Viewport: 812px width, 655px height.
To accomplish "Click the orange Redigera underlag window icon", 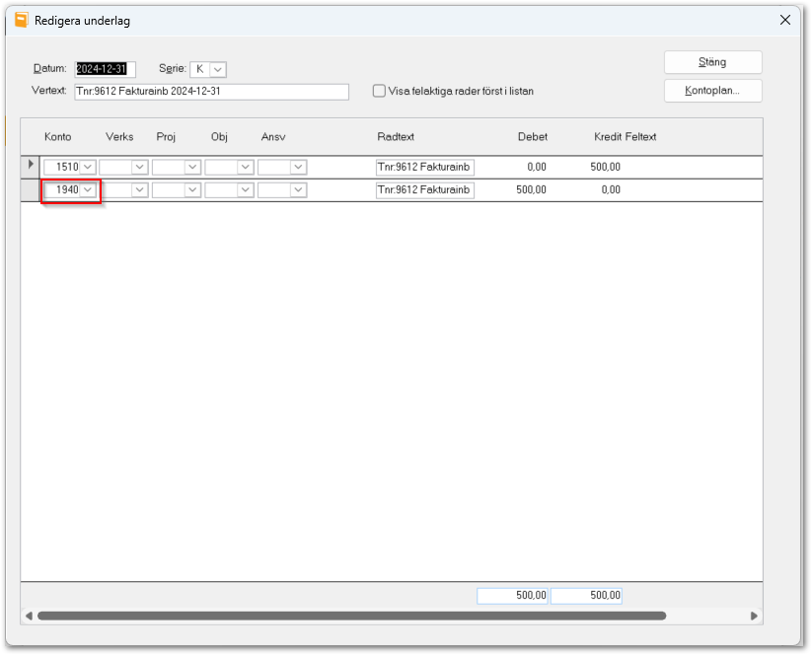I will coord(22,20).
